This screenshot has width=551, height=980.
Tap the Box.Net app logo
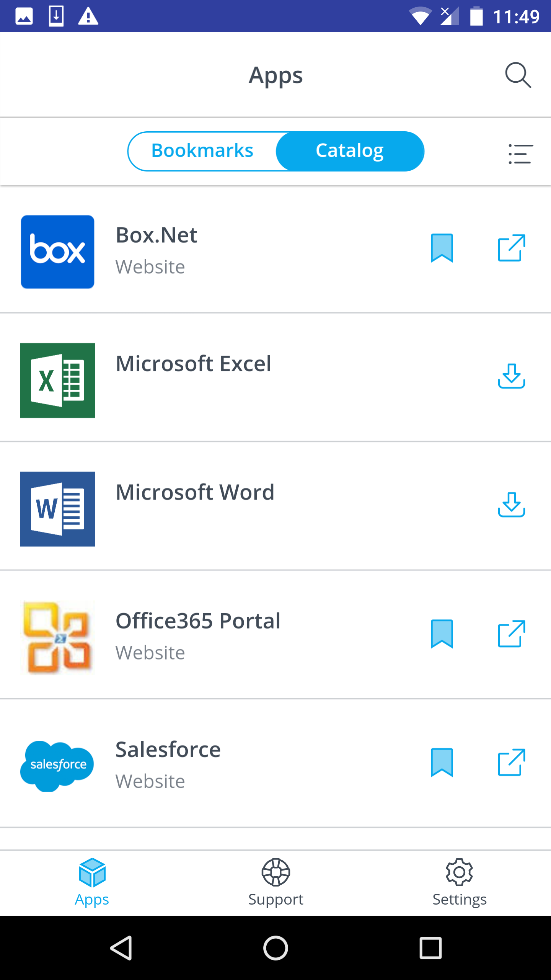[57, 252]
